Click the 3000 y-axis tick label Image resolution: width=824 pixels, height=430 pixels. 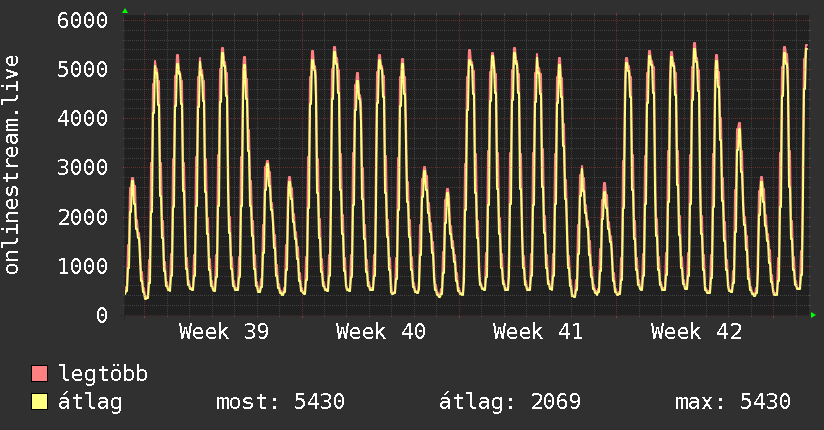point(83,168)
